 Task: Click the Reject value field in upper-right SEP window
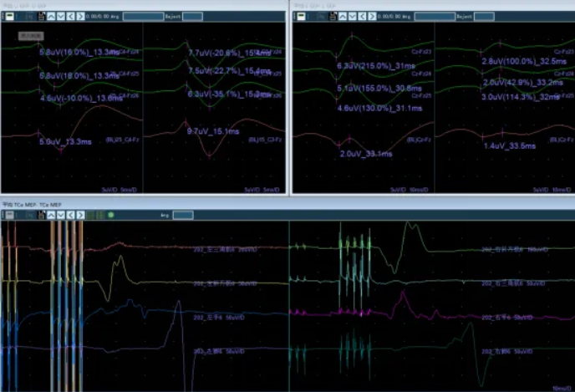[x=484, y=16]
